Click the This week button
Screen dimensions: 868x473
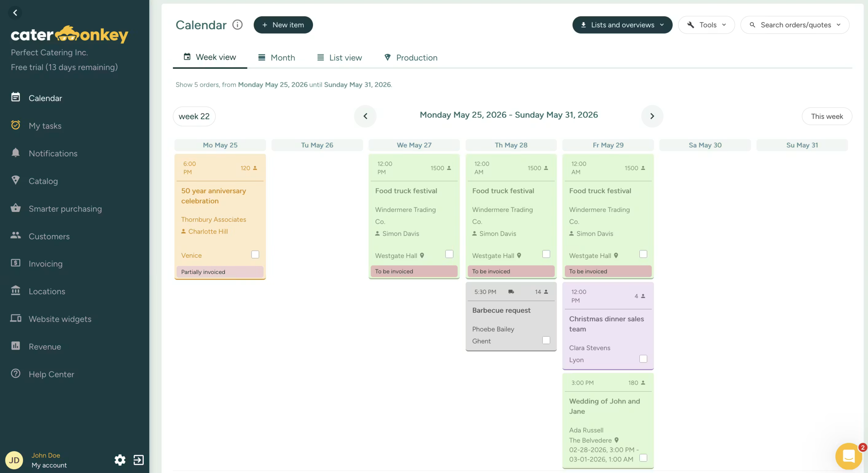pos(827,116)
